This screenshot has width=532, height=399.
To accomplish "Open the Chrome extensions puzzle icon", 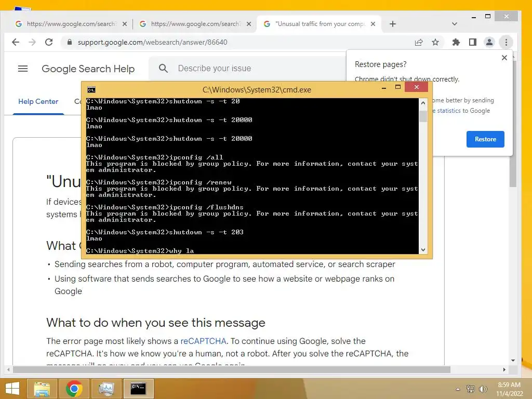I will (x=456, y=42).
